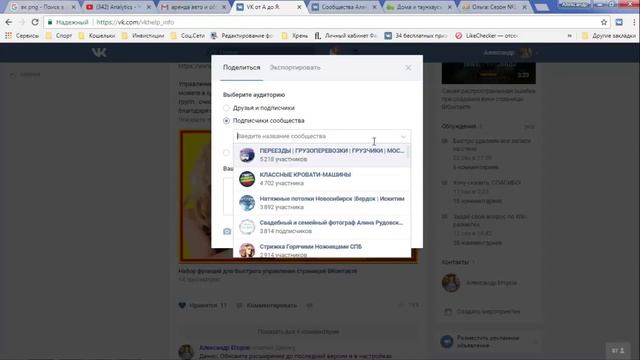Show hidden bookmarks with the » chevron
640x360 pixels.
(569, 36)
